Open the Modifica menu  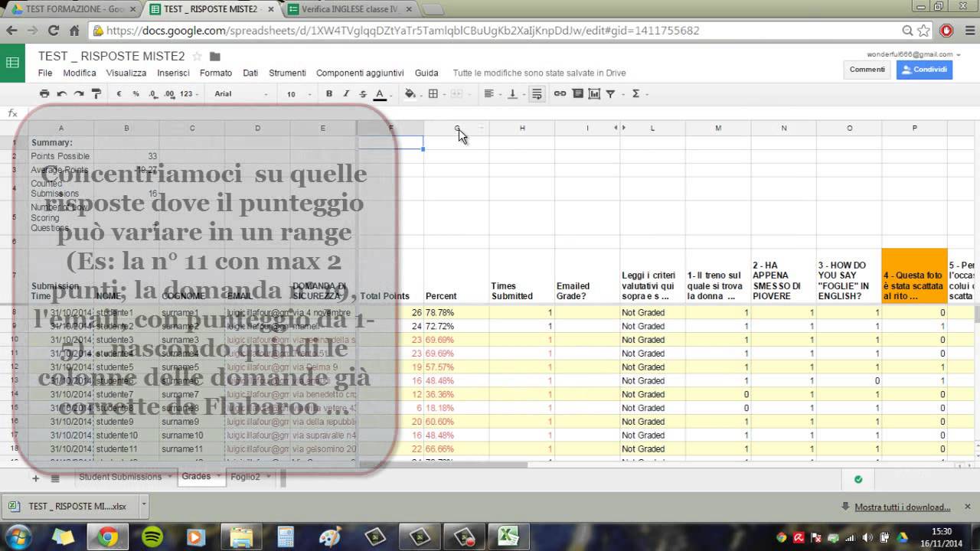pyautogui.click(x=80, y=73)
